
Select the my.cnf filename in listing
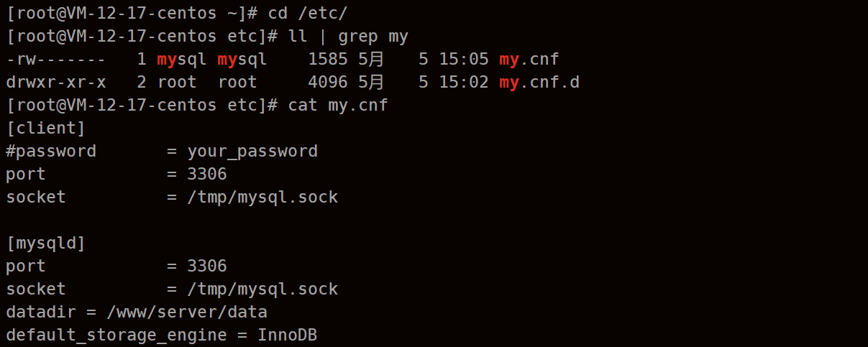(x=529, y=59)
